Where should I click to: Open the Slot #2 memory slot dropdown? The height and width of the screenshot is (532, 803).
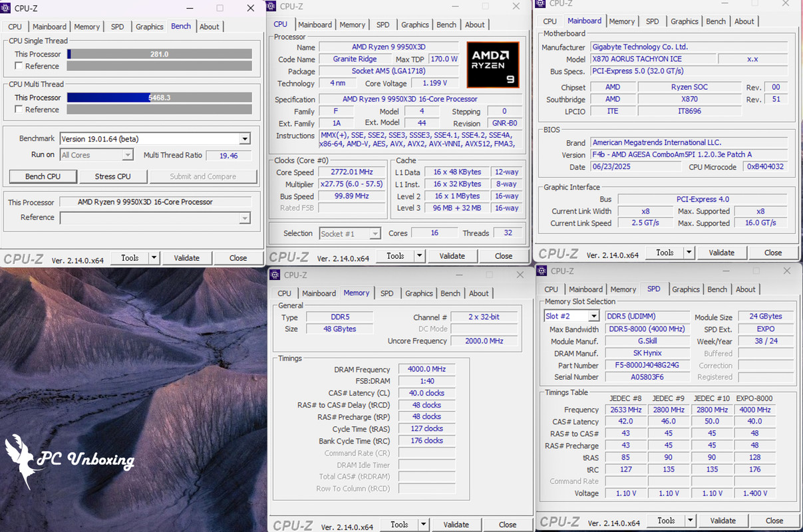click(x=593, y=316)
